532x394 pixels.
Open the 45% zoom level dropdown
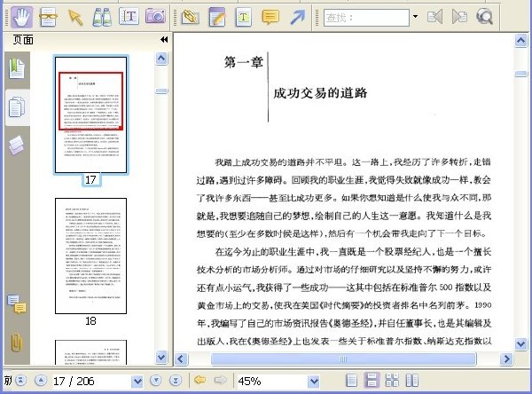pos(314,382)
